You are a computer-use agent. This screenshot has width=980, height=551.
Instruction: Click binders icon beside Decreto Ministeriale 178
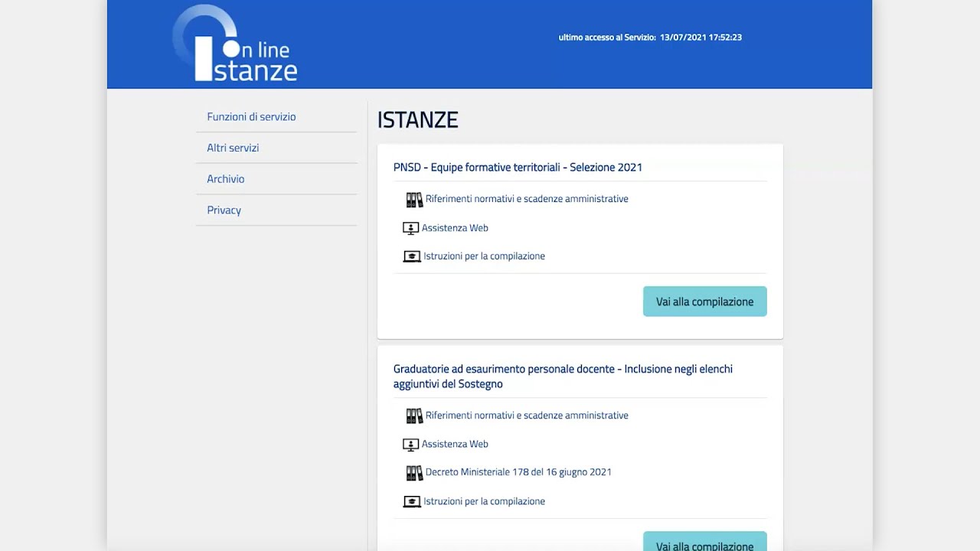tap(414, 473)
